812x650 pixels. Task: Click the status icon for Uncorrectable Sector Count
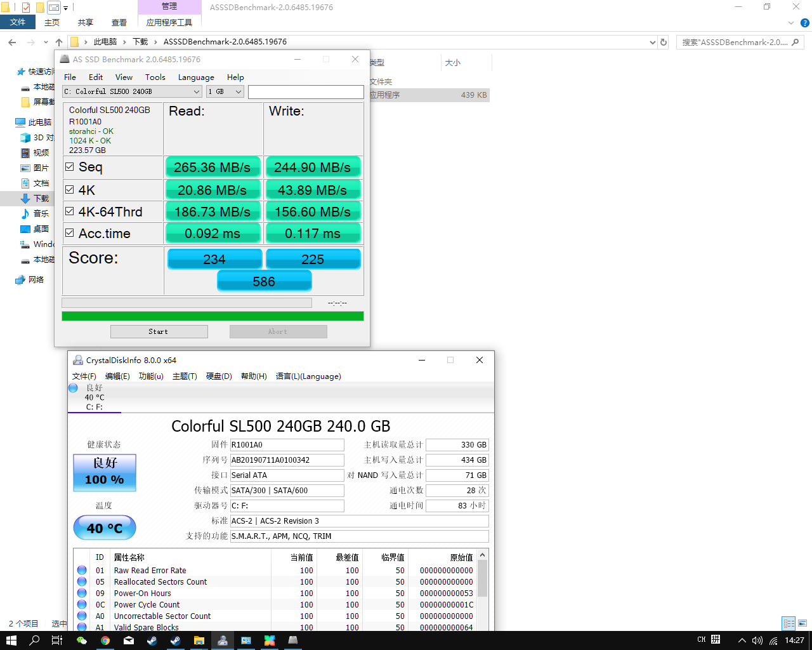(x=82, y=616)
